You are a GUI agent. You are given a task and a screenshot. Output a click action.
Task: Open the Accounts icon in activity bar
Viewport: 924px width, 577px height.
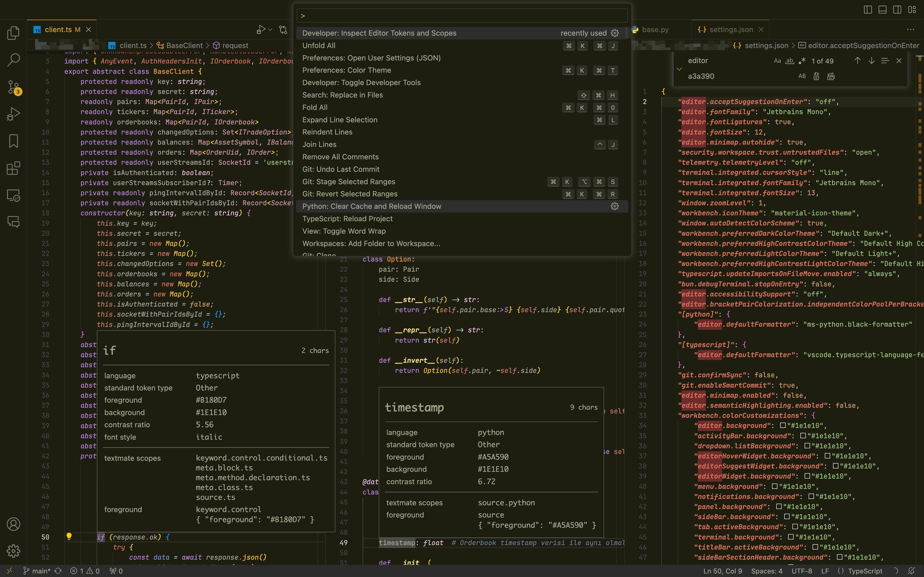[x=13, y=524]
